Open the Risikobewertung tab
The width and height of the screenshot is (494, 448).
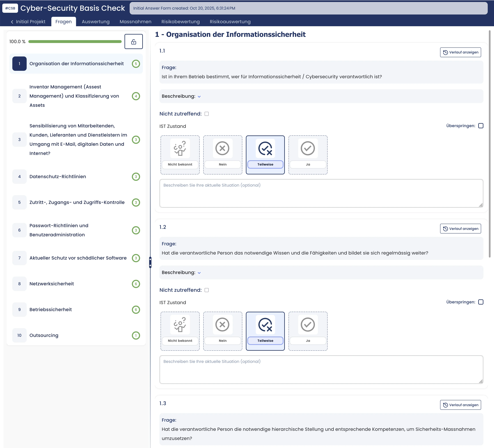[180, 22]
